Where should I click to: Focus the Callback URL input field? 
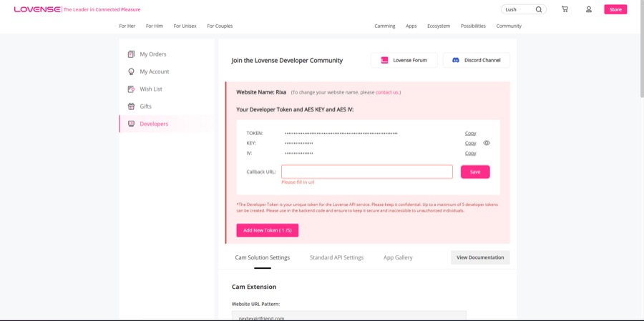pos(367,172)
